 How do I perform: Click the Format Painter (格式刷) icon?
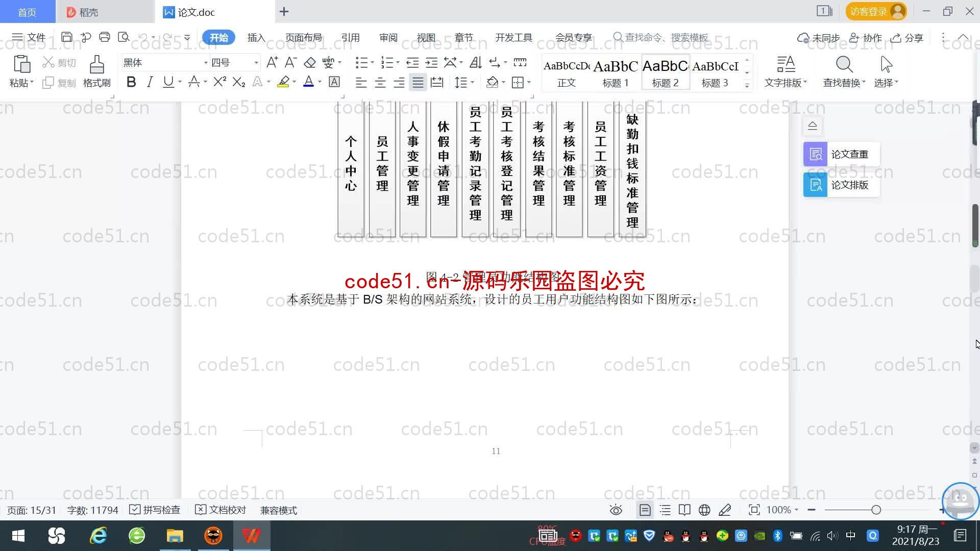point(96,65)
